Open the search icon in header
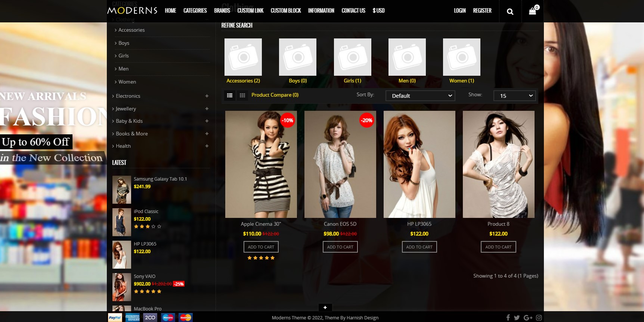 tap(510, 12)
